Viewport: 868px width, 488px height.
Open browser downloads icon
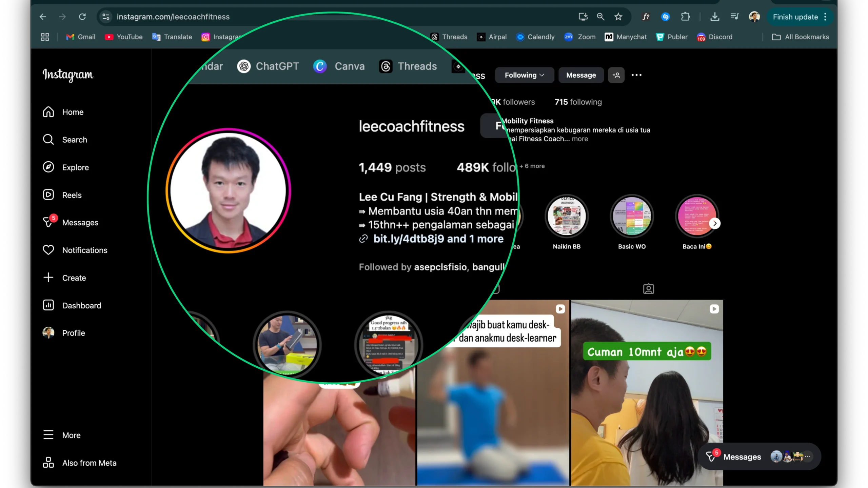pyautogui.click(x=715, y=17)
